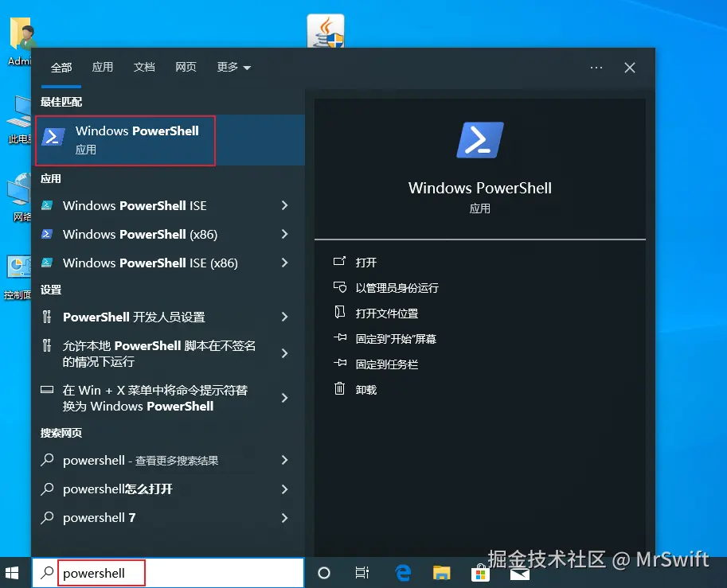
Task: Select powershell 查看更多搜索结果 web result
Action: pyautogui.click(x=168, y=460)
